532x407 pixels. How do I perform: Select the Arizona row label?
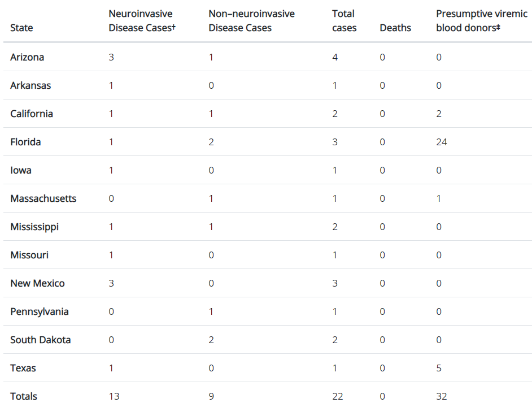pyautogui.click(x=27, y=57)
